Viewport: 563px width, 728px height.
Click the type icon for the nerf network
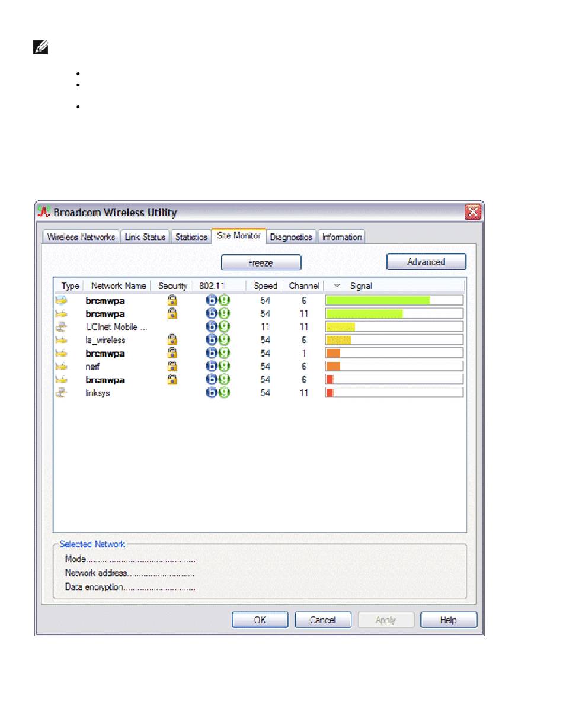[60, 366]
